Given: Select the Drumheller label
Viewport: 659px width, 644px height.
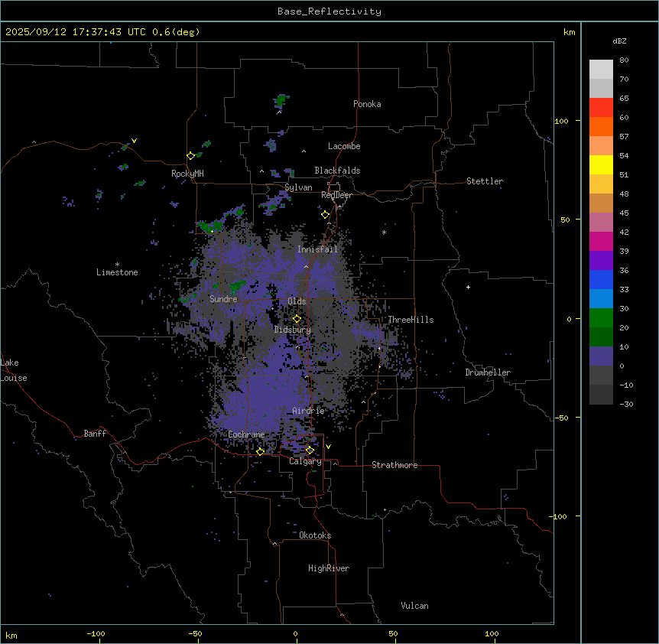Looking at the screenshot, I should coord(488,372).
